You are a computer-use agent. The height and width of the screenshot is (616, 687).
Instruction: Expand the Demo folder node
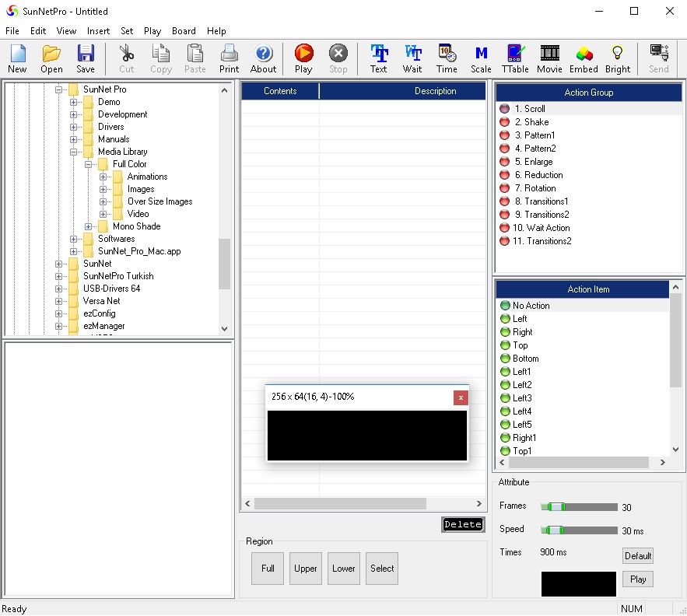point(73,102)
